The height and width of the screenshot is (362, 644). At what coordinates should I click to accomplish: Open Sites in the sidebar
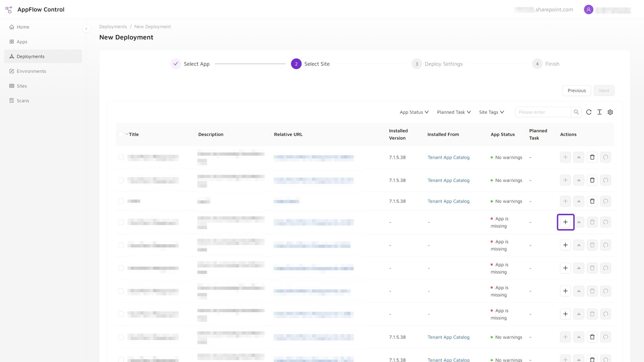pyautogui.click(x=43, y=86)
